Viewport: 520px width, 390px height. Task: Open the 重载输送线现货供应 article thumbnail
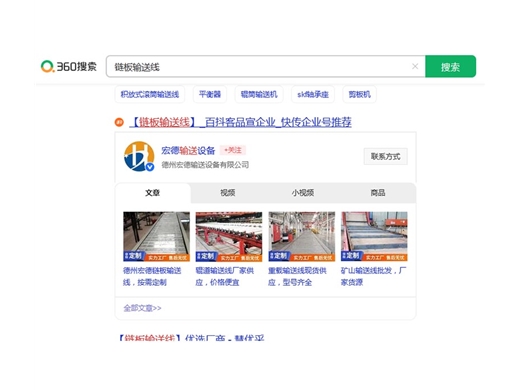[x=302, y=236]
